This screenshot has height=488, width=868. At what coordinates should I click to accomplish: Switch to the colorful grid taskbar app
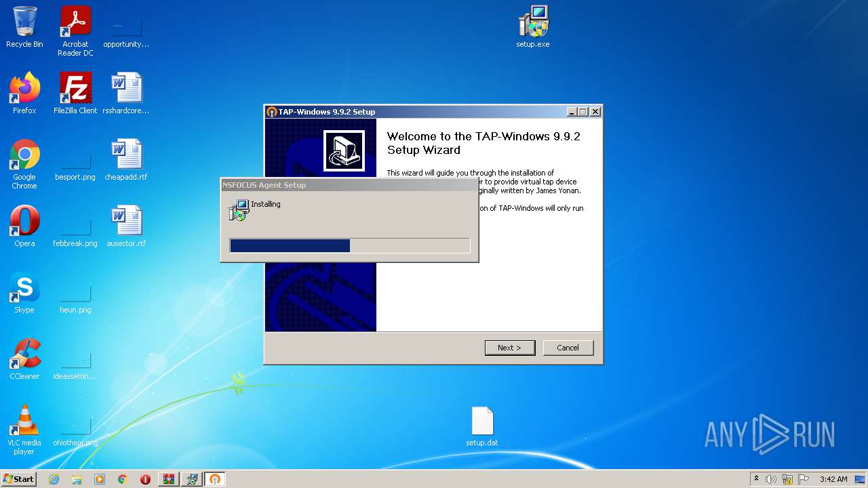[169, 479]
